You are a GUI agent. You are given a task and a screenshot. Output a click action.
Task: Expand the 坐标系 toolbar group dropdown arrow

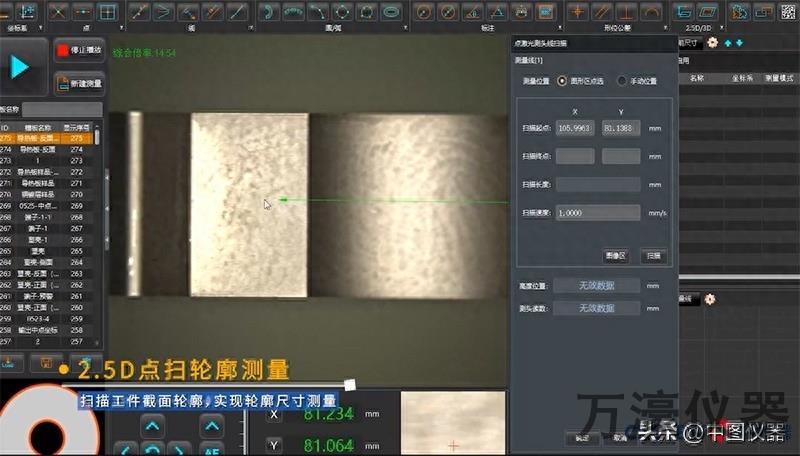(41, 28)
